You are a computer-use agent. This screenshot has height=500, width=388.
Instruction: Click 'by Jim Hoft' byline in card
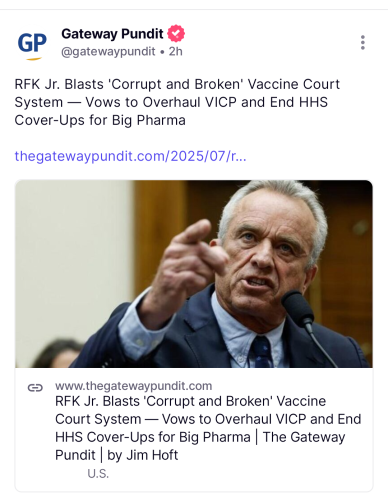pyautogui.click(x=143, y=455)
